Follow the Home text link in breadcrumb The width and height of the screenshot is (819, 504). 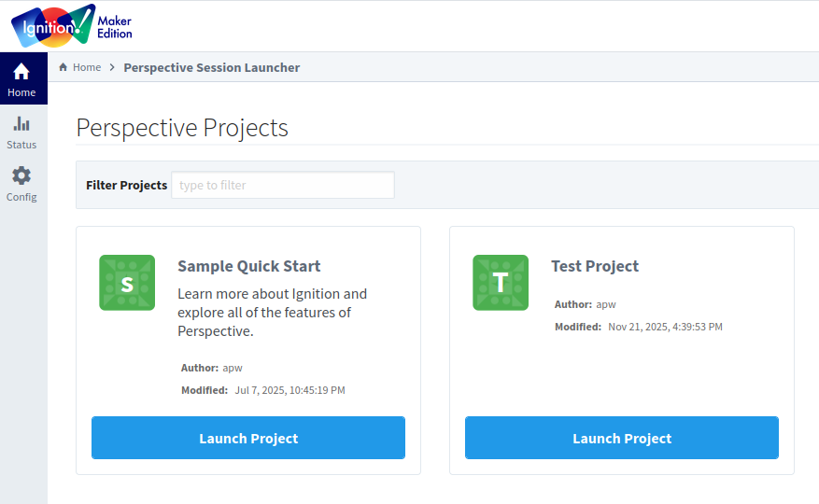click(x=87, y=67)
